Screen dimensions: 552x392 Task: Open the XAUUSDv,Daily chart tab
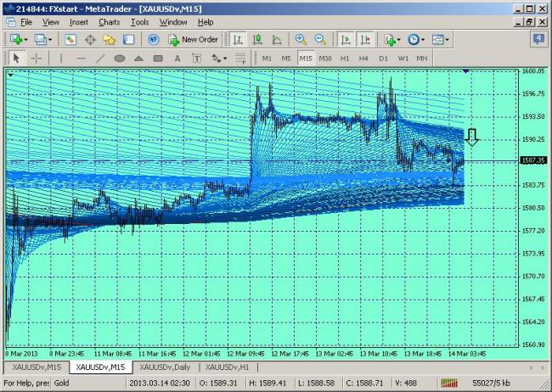pos(164,367)
